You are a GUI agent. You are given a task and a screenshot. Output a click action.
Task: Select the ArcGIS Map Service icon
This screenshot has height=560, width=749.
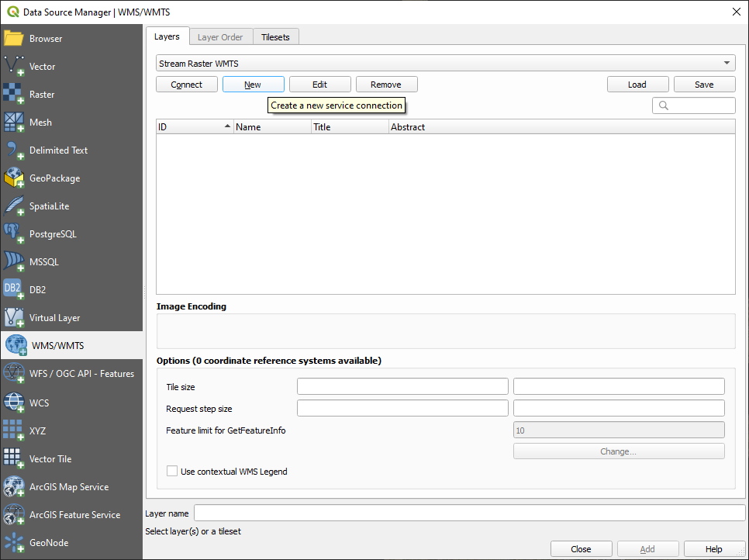point(13,487)
